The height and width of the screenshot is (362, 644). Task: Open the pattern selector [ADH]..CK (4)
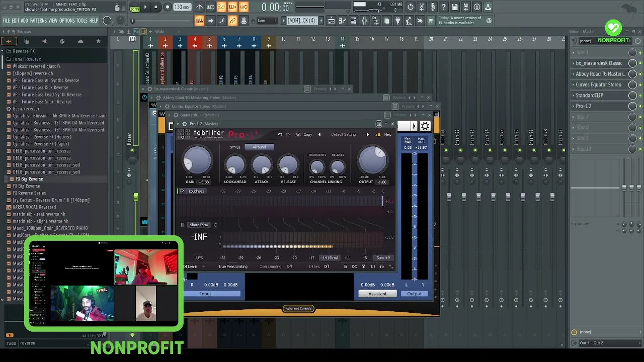(x=302, y=21)
